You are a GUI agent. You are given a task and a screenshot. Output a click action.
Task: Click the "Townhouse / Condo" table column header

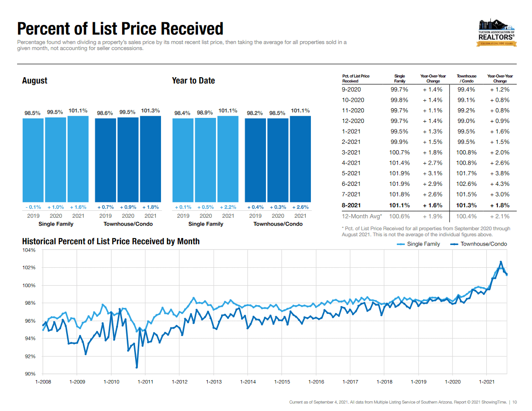466,78
